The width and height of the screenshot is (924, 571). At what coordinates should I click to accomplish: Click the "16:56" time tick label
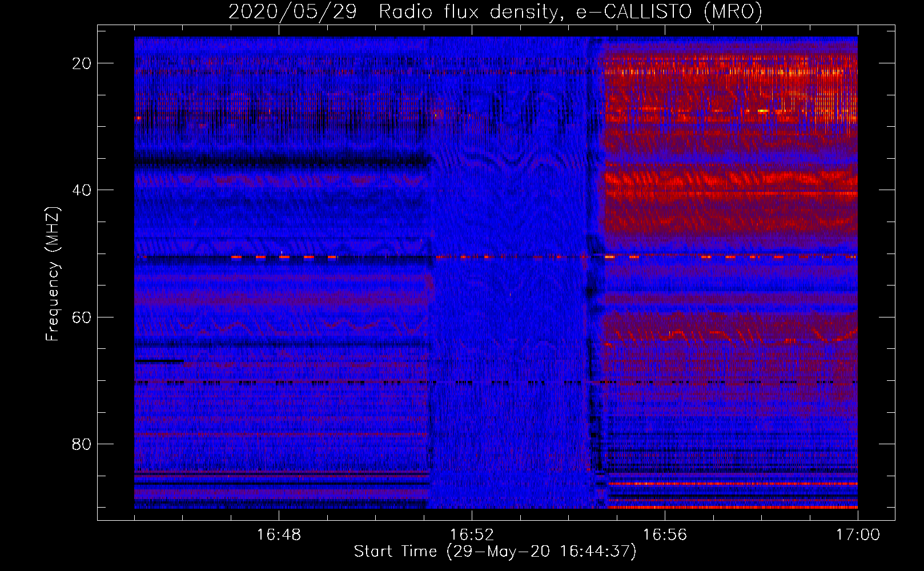coord(665,535)
